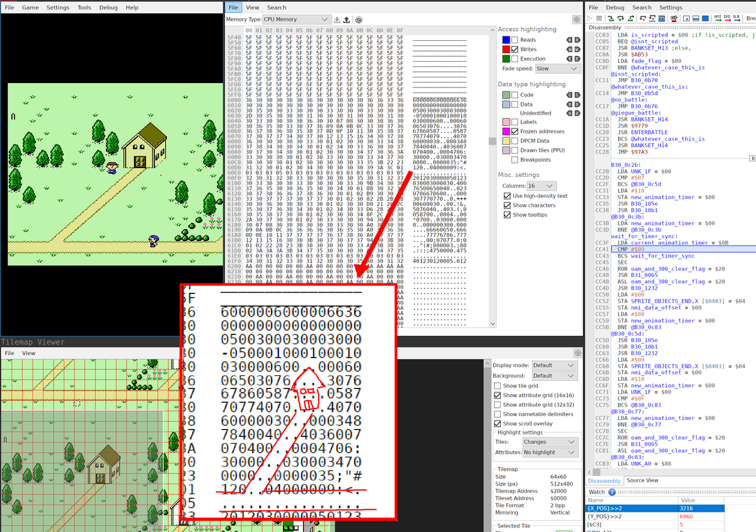Open the Fade speed dropdown
The height and width of the screenshot is (532, 756).
click(x=558, y=68)
